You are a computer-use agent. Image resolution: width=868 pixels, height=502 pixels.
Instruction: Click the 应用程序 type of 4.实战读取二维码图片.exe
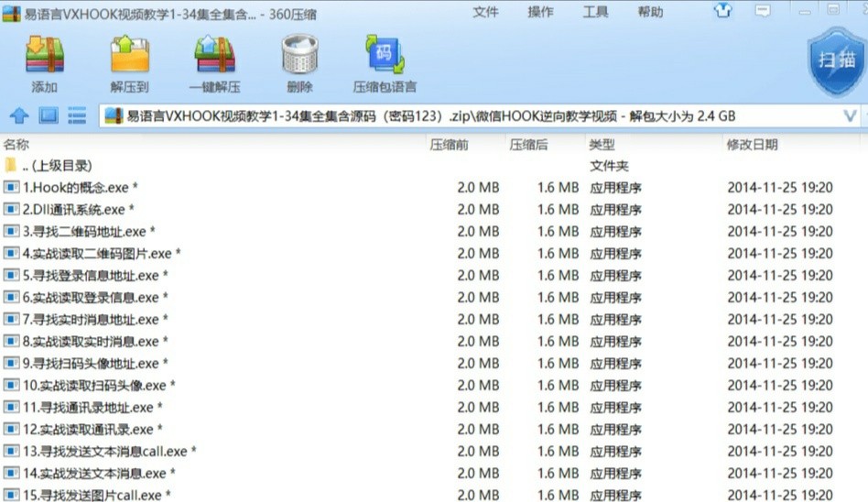pos(615,254)
